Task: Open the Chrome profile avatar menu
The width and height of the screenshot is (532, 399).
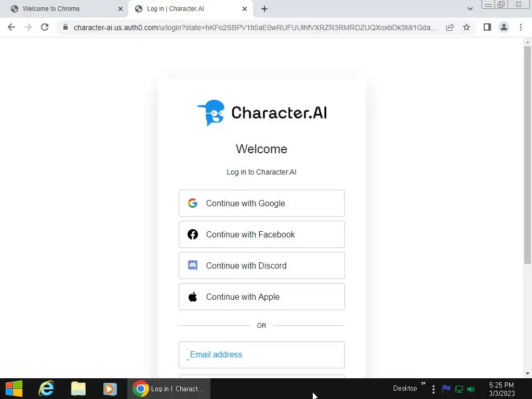Action: pyautogui.click(x=504, y=27)
